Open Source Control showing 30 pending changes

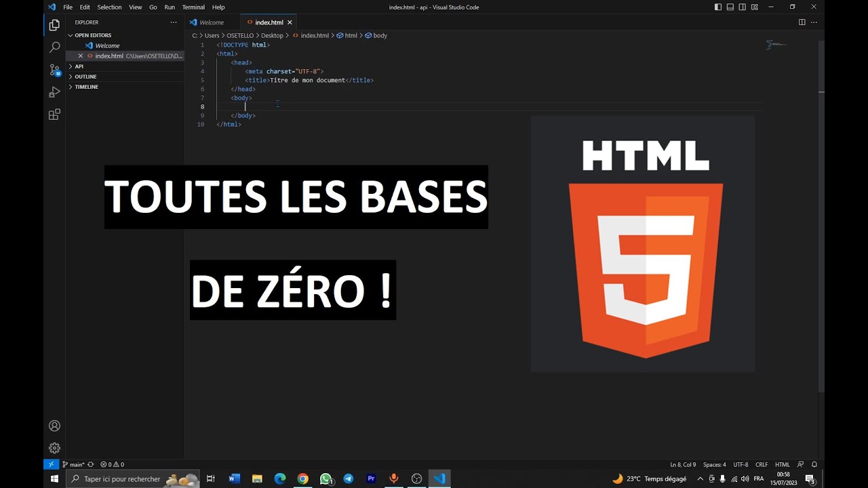pos(54,69)
